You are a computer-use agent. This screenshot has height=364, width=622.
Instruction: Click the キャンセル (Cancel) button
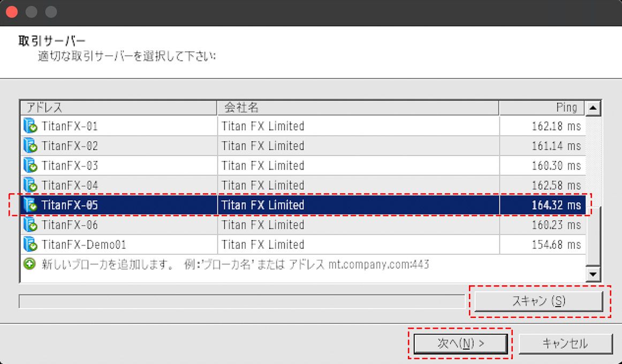tap(566, 343)
